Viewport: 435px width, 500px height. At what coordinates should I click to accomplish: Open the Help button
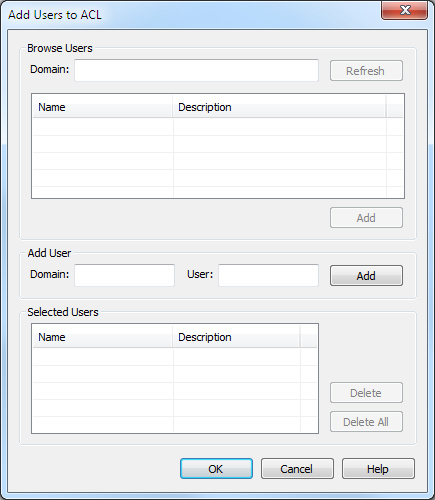(378, 469)
